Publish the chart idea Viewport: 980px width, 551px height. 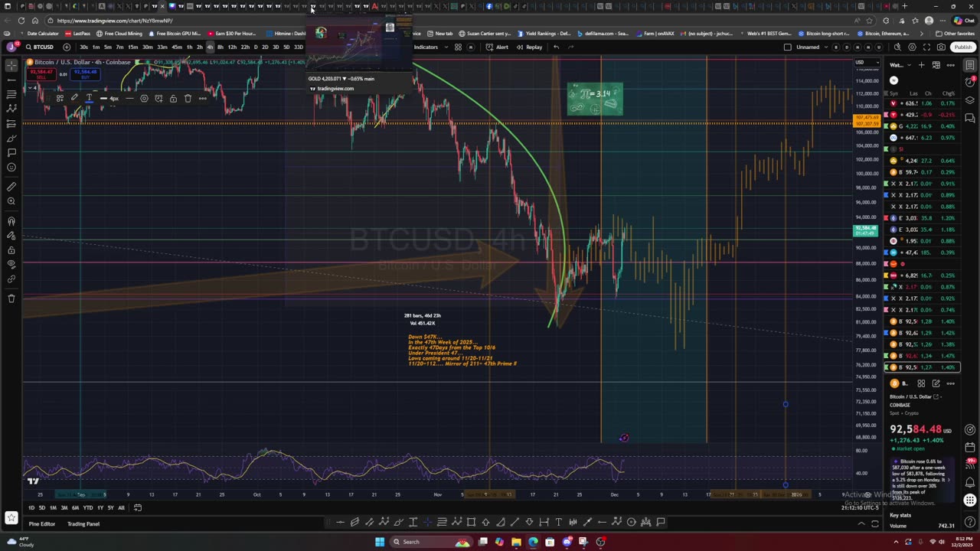pyautogui.click(x=962, y=47)
